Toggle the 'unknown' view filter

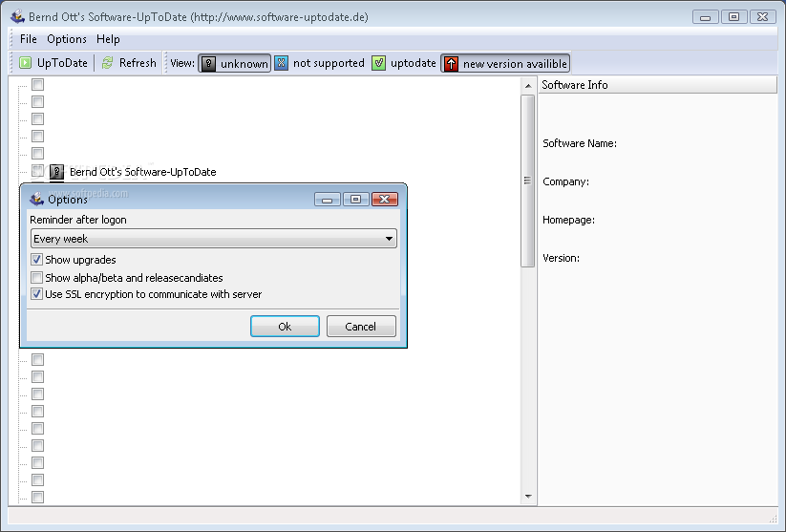235,64
